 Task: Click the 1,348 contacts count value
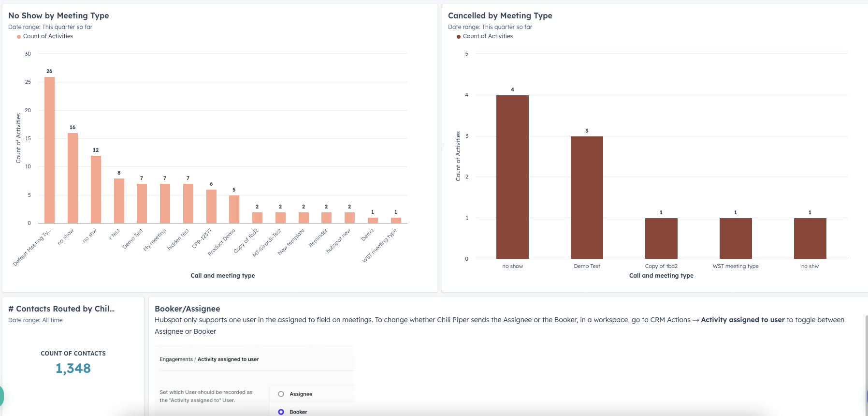[x=73, y=369]
